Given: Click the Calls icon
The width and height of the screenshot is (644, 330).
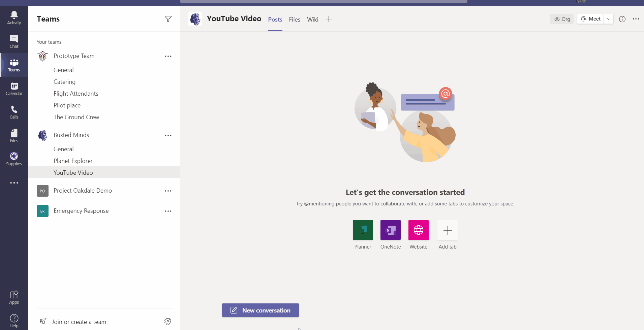Looking at the screenshot, I should (x=14, y=112).
